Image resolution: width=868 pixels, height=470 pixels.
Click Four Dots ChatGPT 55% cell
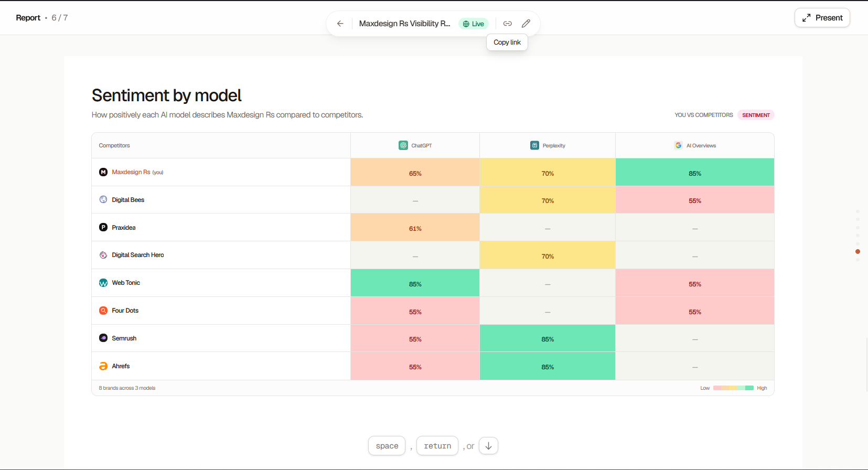pos(415,311)
